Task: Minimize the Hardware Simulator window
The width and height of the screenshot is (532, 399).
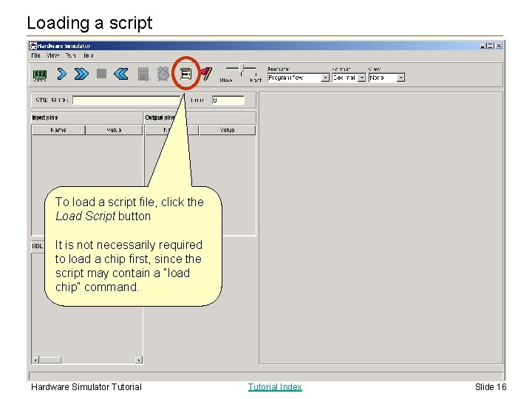Action: coord(483,46)
